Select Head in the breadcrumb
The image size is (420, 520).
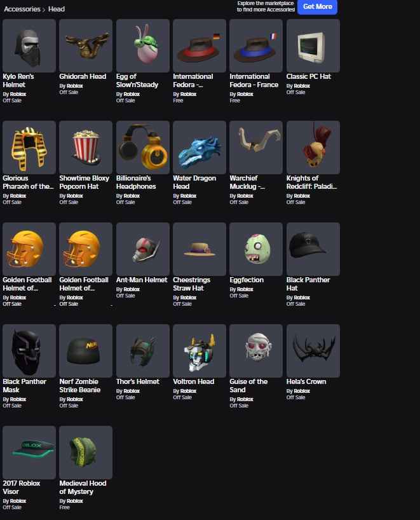pyautogui.click(x=57, y=9)
